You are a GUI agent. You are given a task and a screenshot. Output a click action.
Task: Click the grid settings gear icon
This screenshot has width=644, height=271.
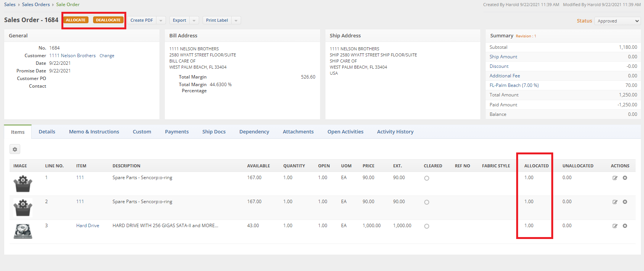pyautogui.click(x=15, y=149)
